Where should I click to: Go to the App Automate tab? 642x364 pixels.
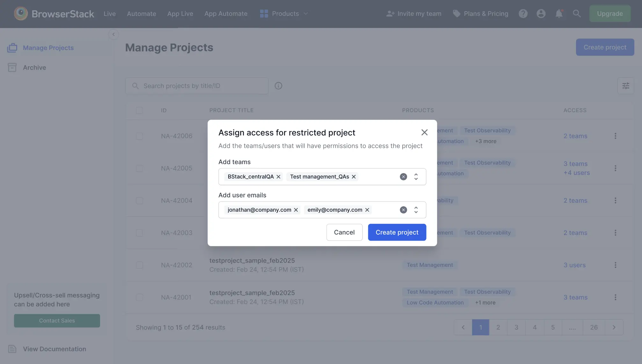pos(226,13)
